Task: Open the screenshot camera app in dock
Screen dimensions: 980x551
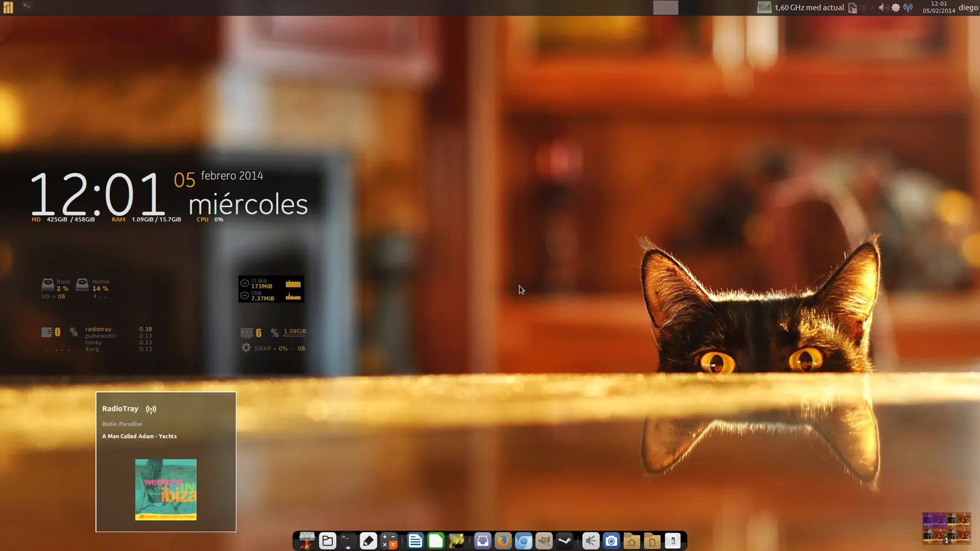Action: [611, 541]
